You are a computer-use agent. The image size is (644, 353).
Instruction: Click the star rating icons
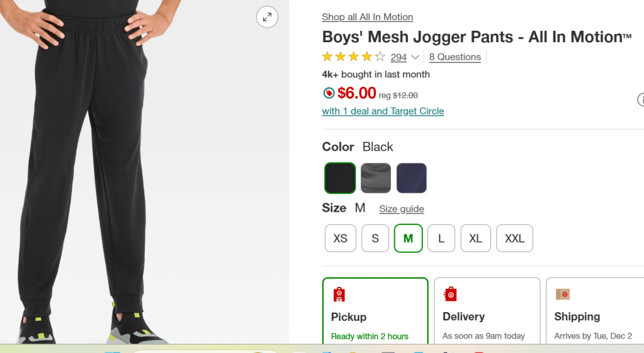click(353, 57)
